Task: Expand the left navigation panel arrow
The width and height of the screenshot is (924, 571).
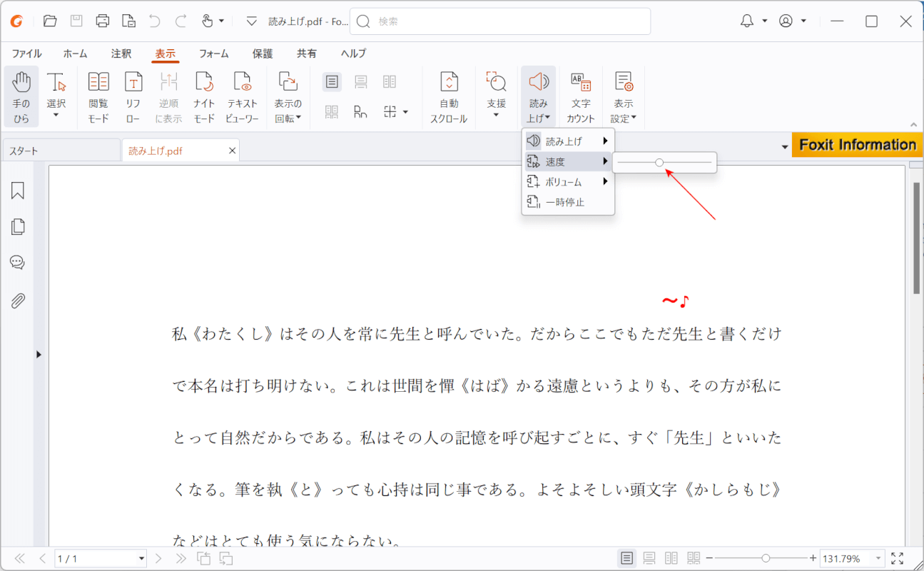Action: coord(39,354)
